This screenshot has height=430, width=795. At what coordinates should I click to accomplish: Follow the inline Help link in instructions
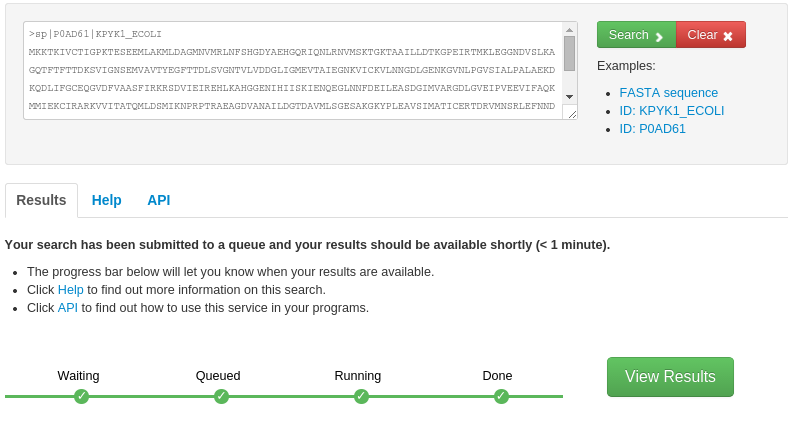(x=70, y=290)
